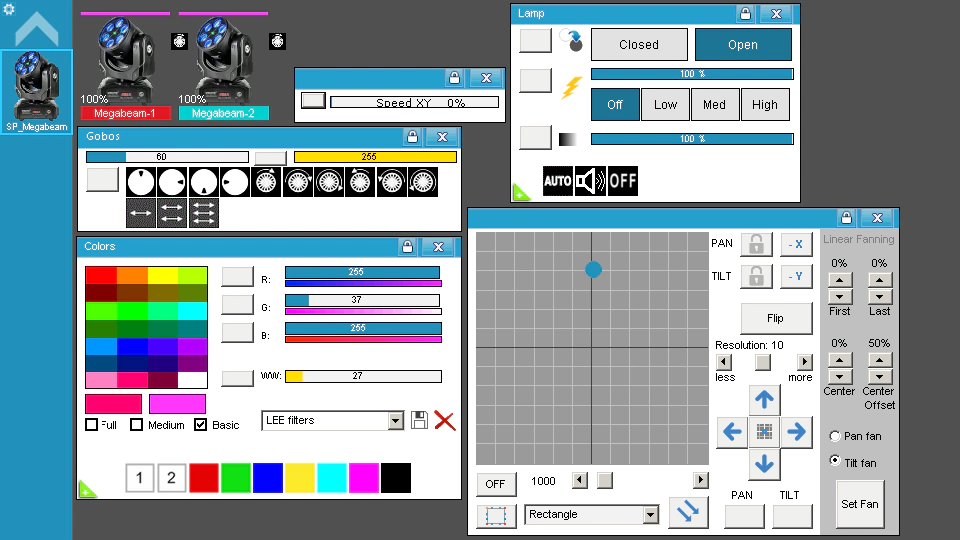This screenshot has width=960, height=540.
Task: Select the sound-activated speaker icon
Action: click(x=590, y=181)
